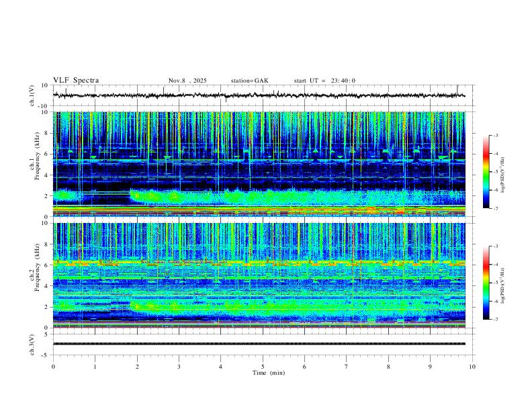Viewport: 532px width, 411px height.
Task: Click time axis tick label "9"
Action: pyautogui.click(x=430, y=367)
